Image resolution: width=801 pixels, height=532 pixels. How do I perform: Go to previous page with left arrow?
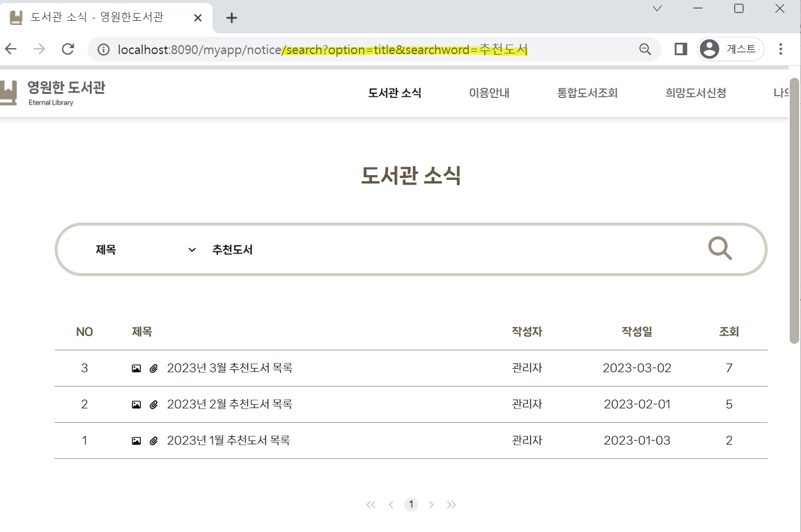pyautogui.click(x=391, y=505)
